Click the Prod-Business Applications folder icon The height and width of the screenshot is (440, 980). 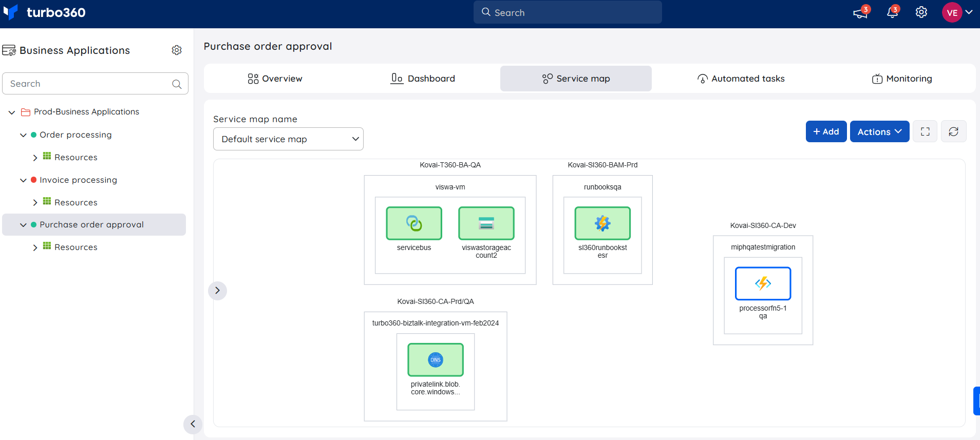click(x=26, y=112)
